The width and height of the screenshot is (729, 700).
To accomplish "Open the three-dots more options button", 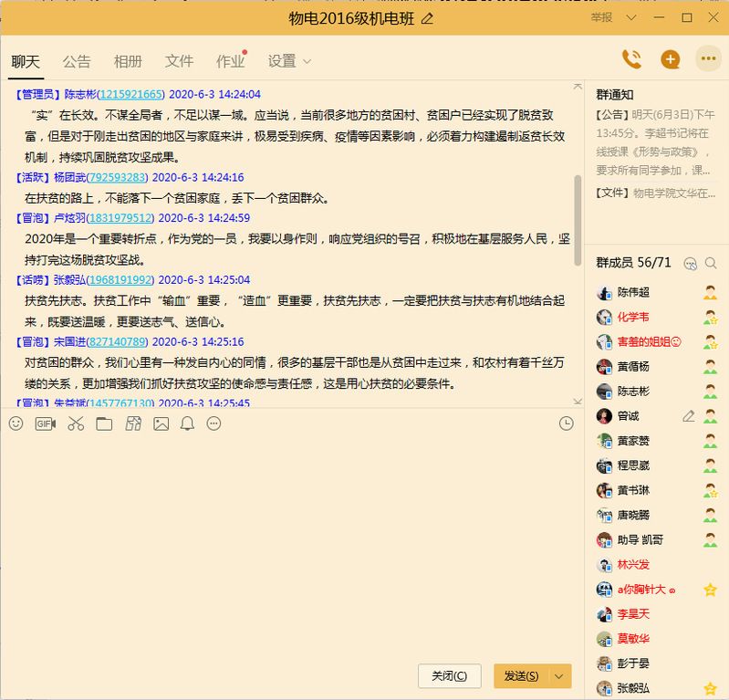I will (709, 59).
